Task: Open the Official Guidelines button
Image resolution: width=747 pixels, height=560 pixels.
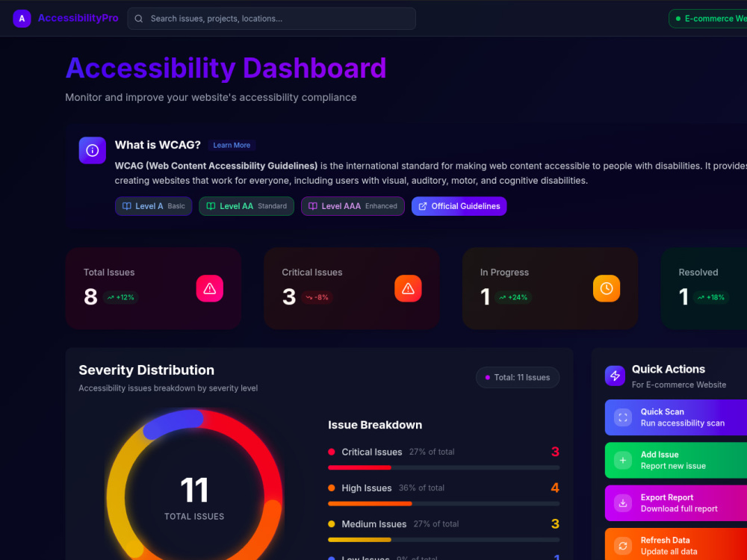Action: (x=459, y=206)
